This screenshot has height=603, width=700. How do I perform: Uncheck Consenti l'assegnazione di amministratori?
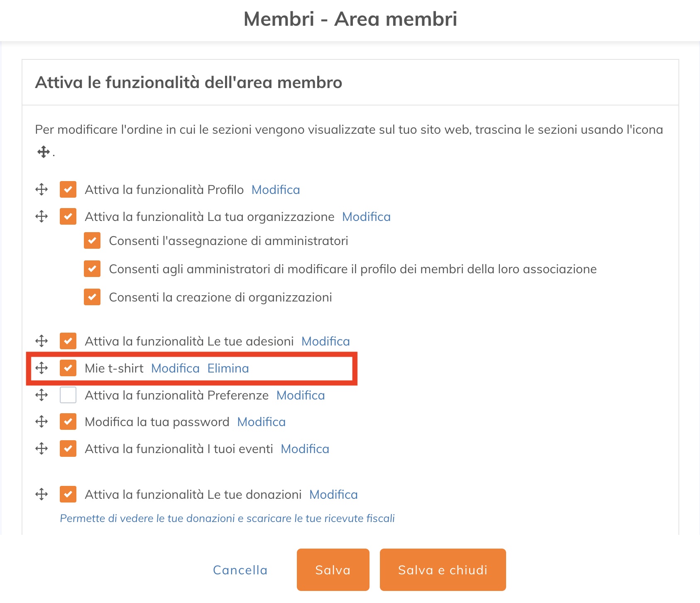[x=92, y=240]
